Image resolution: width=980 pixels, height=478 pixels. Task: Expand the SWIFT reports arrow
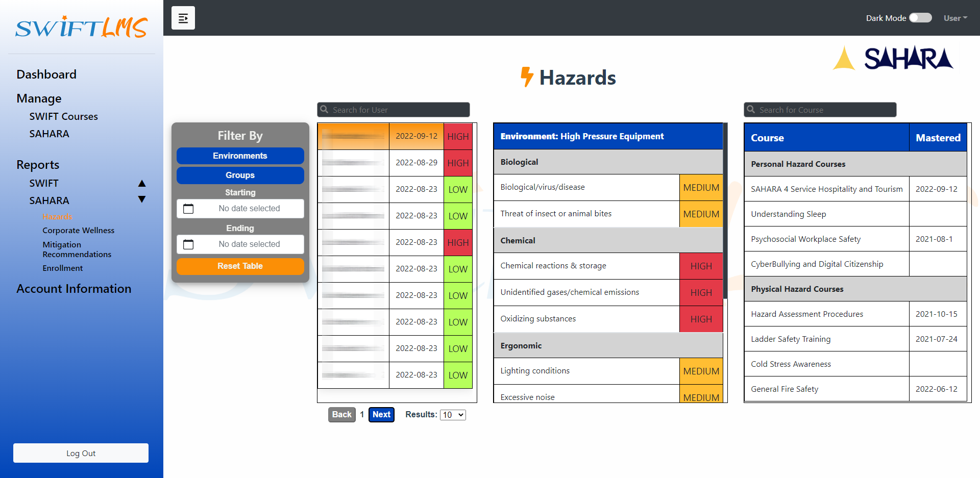point(142,183)
